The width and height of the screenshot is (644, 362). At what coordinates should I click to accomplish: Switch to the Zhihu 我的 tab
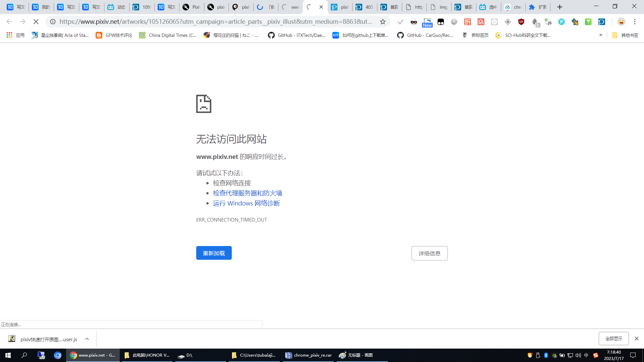click(x=41, y=7)
